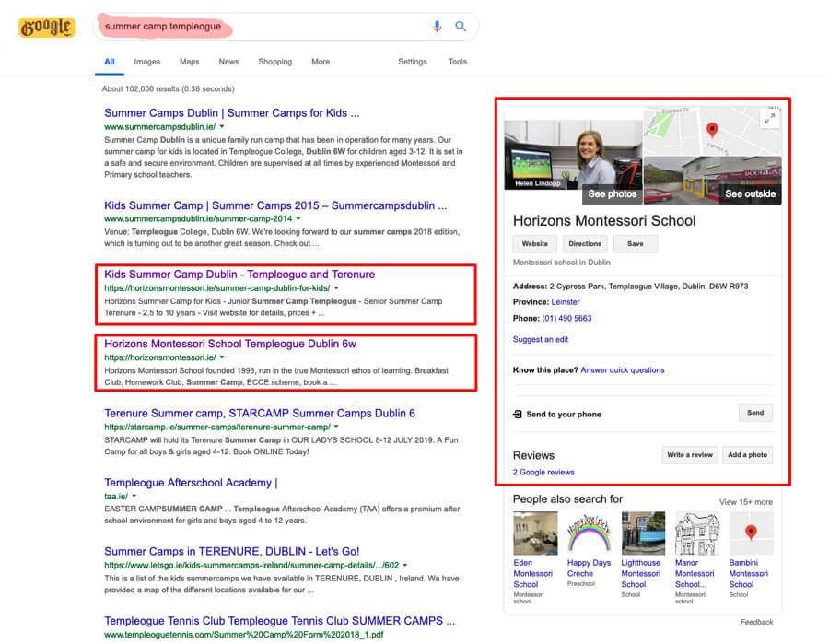This screenshot has height=644, width=829.
Task: Open Lighthouse Montessori School thumbnail
Action: (x=643, y=533)
